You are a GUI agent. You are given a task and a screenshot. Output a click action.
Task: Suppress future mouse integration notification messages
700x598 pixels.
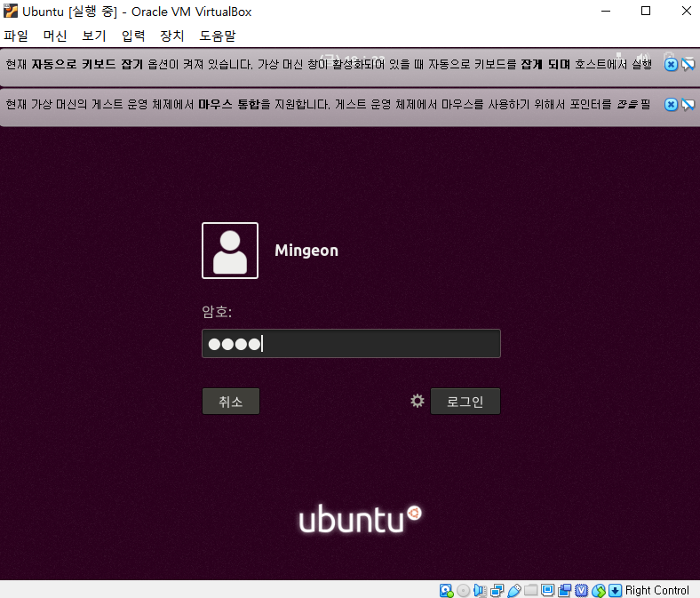click(688, 105)
